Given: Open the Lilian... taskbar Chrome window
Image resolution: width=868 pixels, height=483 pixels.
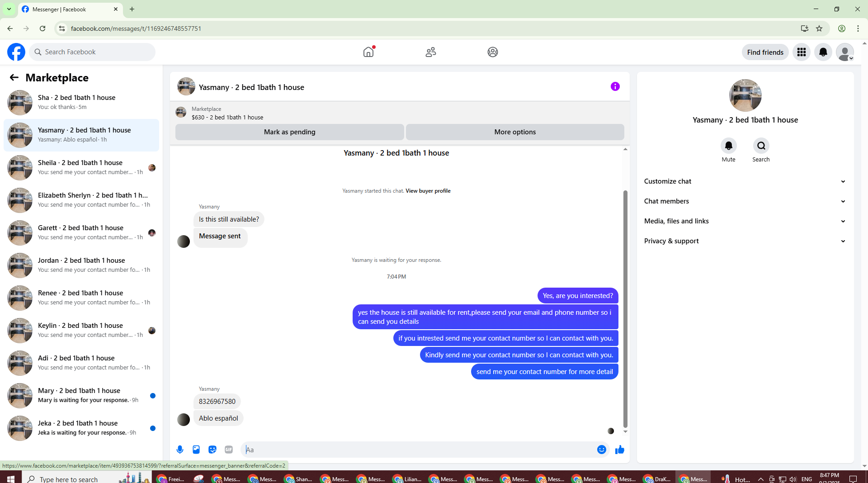Looking at the screenshot, I should [407, 479].
